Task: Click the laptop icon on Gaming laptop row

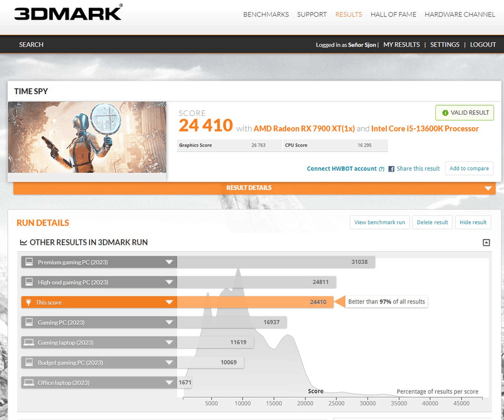Action: coord(29,343)
